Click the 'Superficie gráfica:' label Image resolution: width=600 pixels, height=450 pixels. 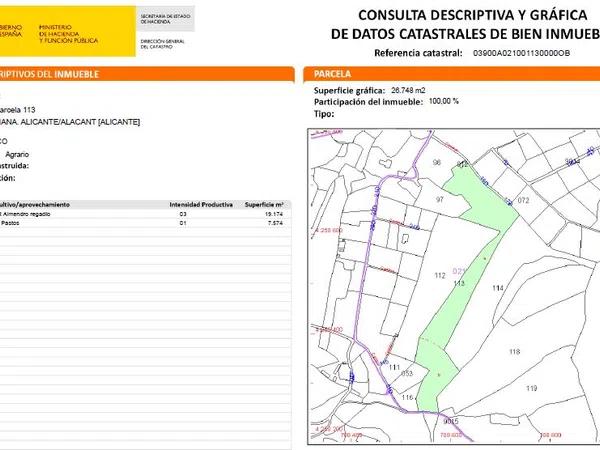pyautogui.click(x=349, y=91)
